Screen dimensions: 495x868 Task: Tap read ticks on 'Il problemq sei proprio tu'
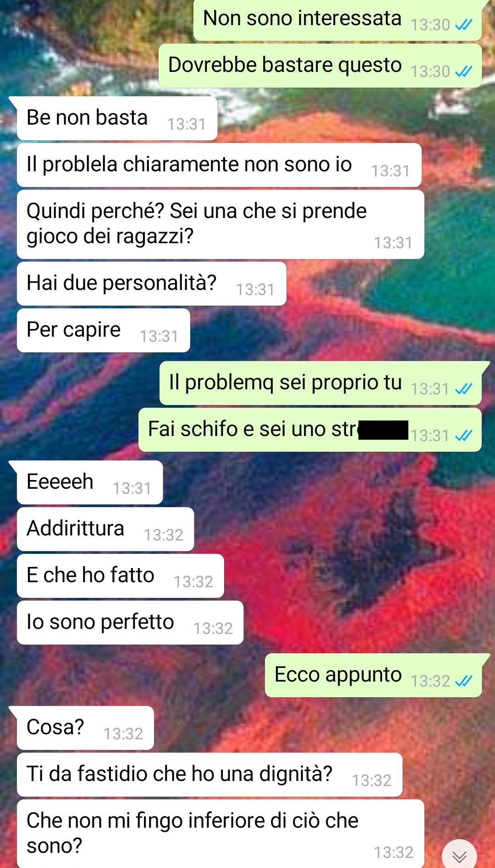pos(463,389)
